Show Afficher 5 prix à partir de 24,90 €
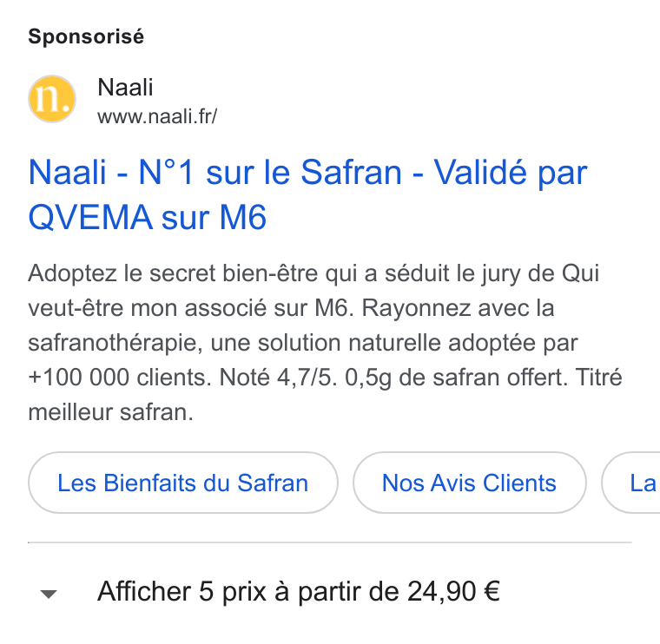 (x=299, y=592)
